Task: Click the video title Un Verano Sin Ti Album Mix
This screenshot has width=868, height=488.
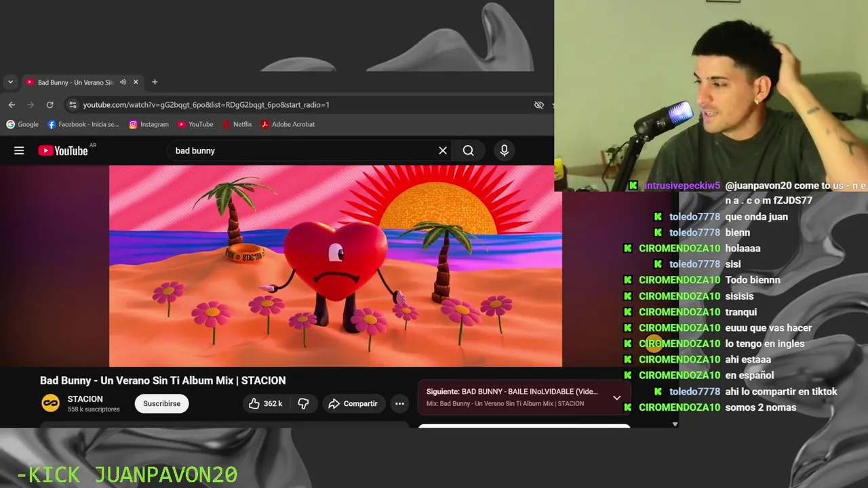Action: click(163, 380)
